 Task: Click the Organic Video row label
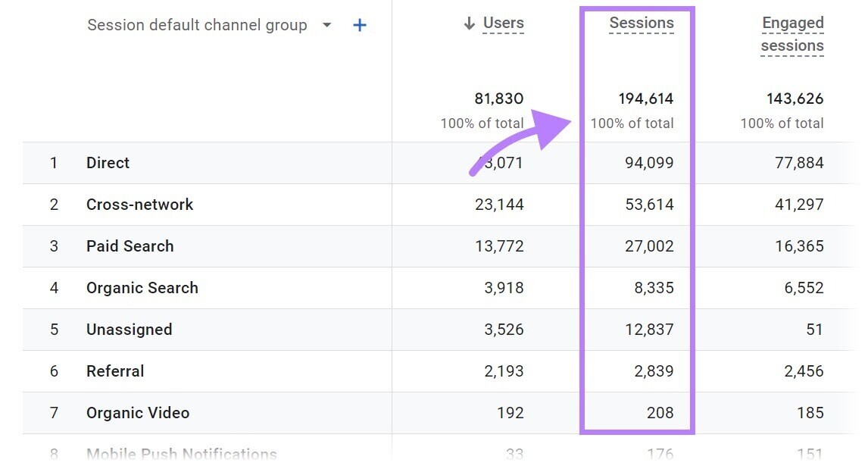pos(137,412)
